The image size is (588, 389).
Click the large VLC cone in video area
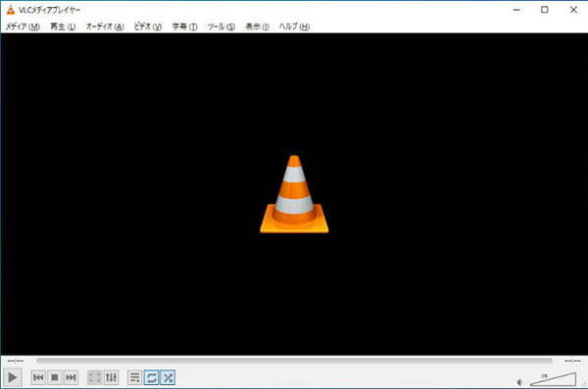tap(294, 194)
